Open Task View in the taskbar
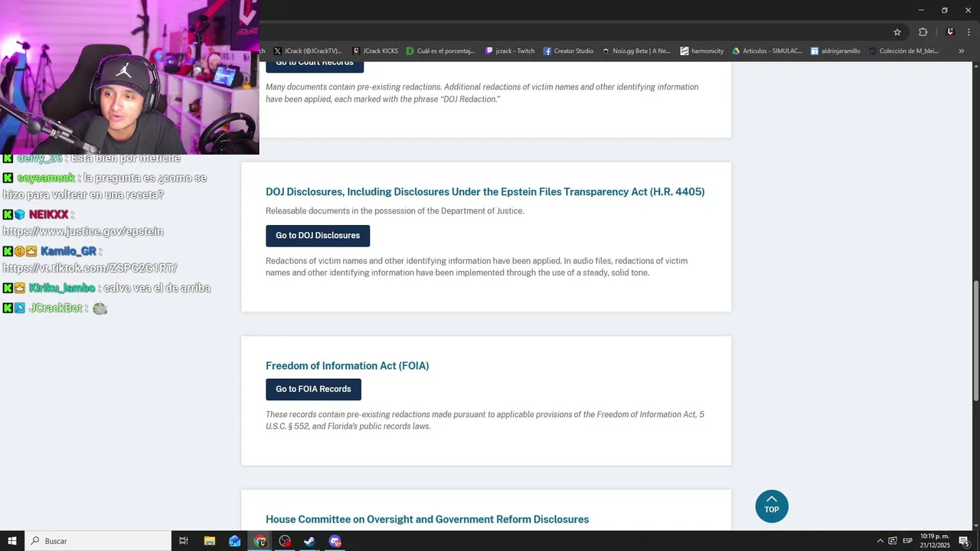This screenshot has height=551, width=980. pyautogui.click(x=184, y=541)
